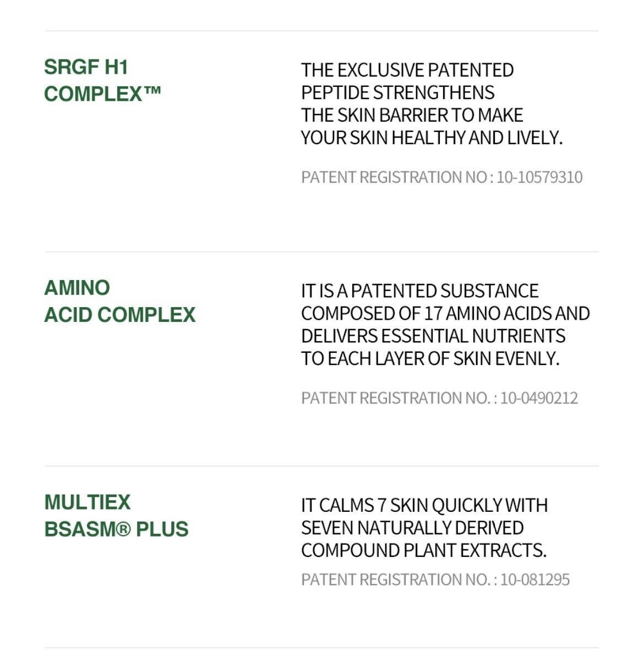This screenshot has height=667, width=644.
Task: Click 'TO EACH LAYER OF SKIN EVENLY' line
Action: (430, 358)
